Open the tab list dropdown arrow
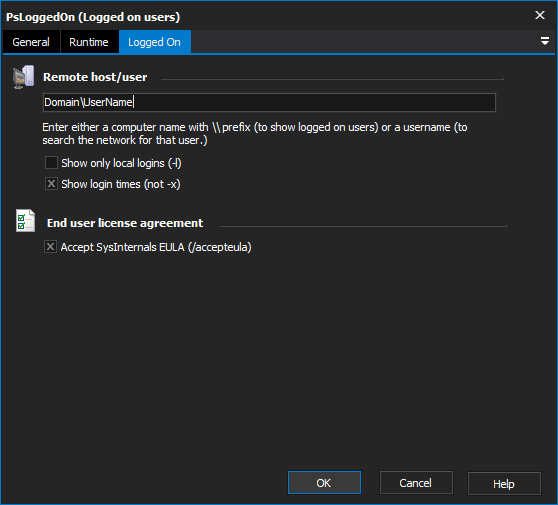The image size is (558, 505). (x=544, y=41)
